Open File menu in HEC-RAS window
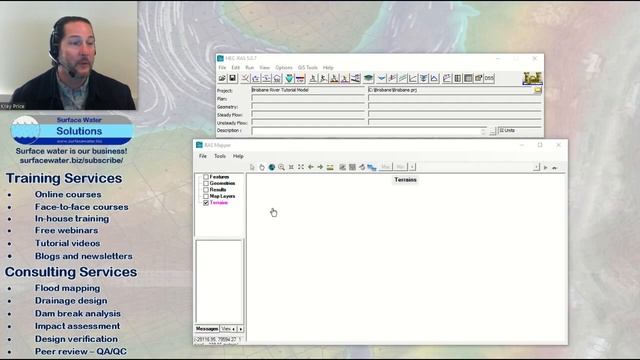Screen dimensions: 640x360 click(x=222, y=68)
